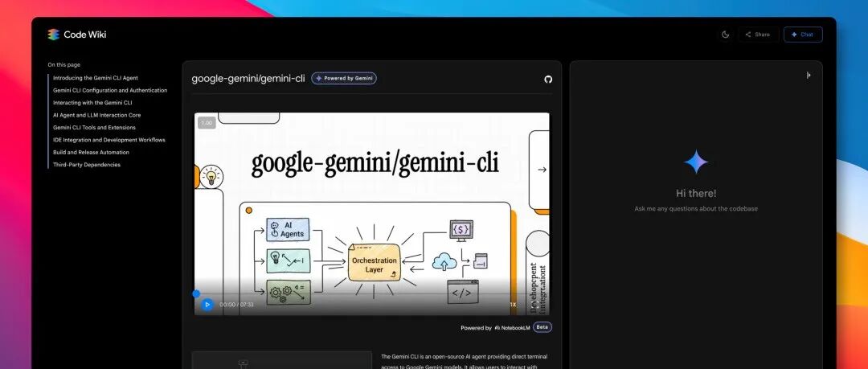Click the 'Hi there!' greeting text
Screen dimensions: 868x369
(x=696, y=194)
